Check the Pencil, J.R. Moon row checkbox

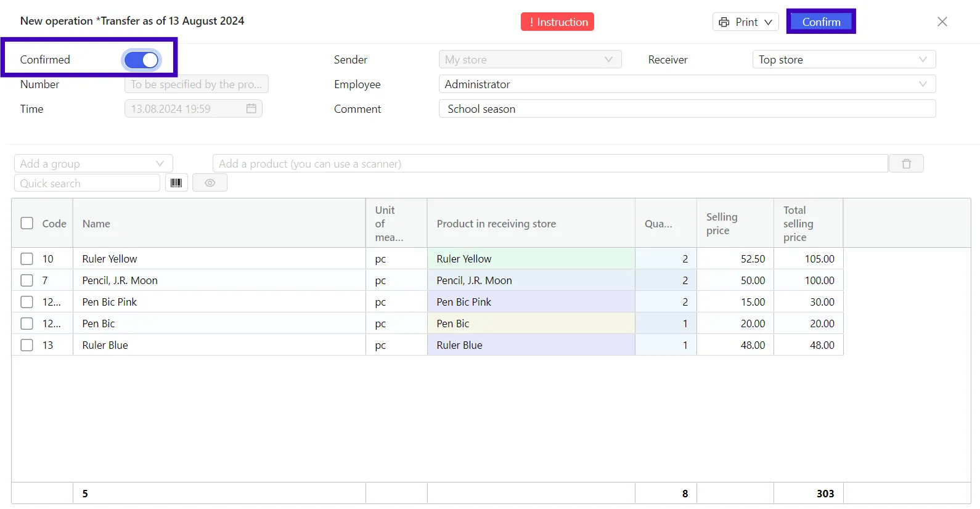coord(27,280)
